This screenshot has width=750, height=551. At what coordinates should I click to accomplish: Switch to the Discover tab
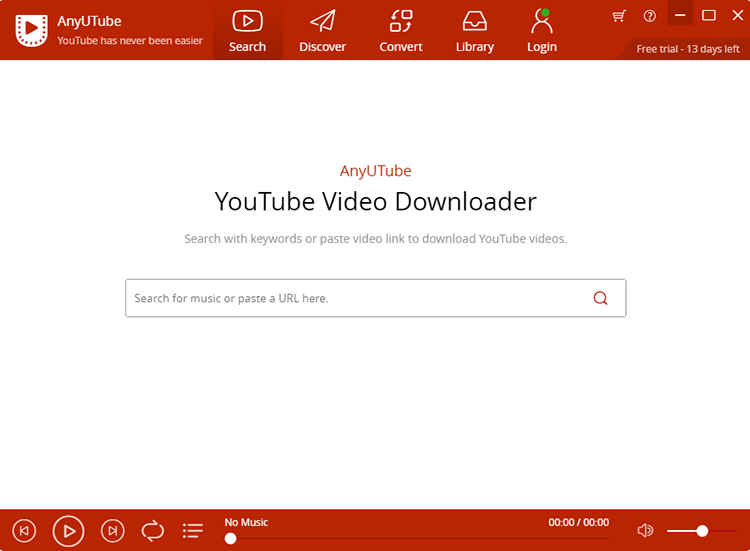coord(322,31)
